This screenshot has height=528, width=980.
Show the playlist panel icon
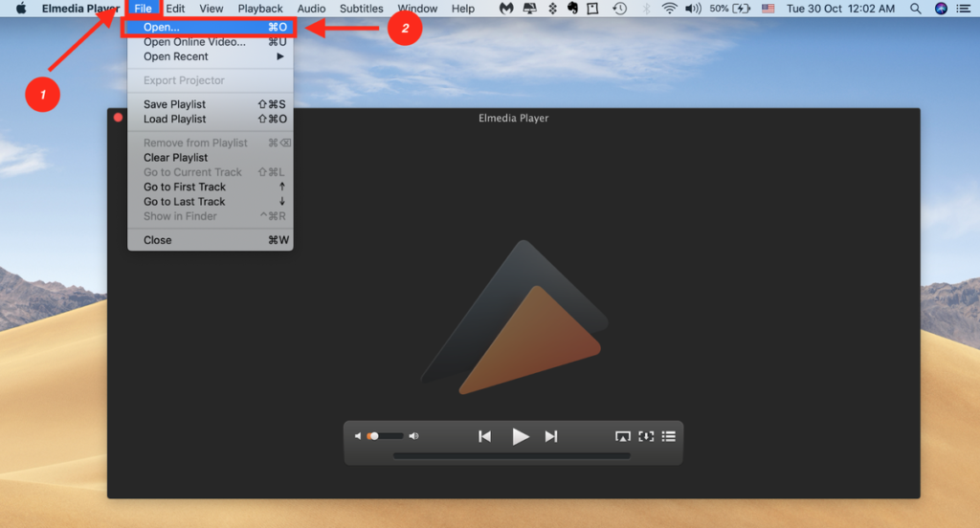click(x=669, y=436)
